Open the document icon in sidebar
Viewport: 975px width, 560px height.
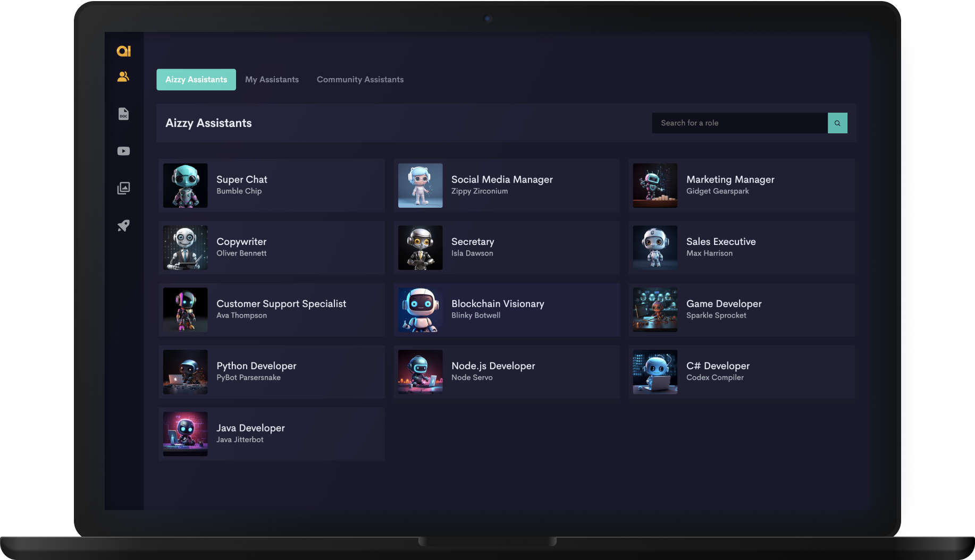123,114
